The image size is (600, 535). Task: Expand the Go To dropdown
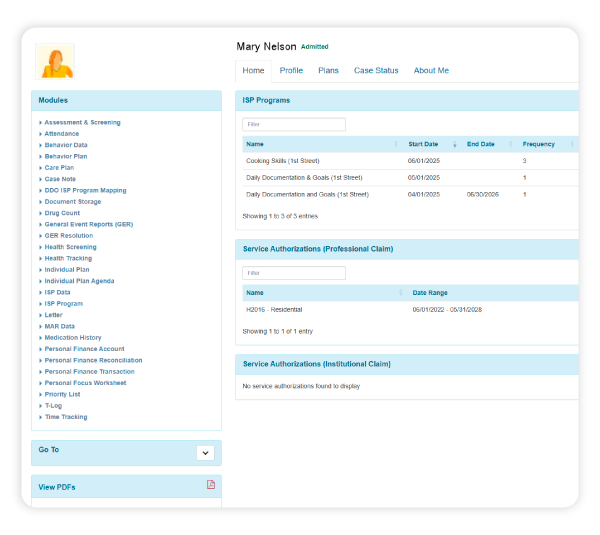205,453
